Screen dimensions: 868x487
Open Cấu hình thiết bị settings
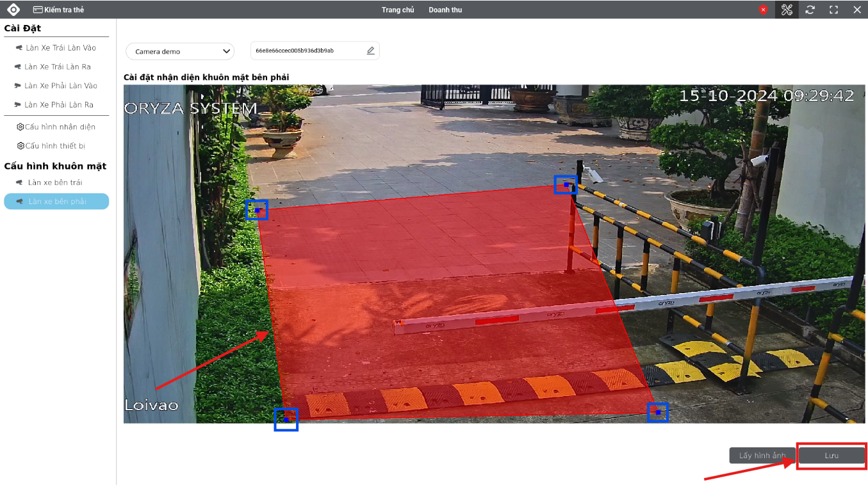[51, 146]
